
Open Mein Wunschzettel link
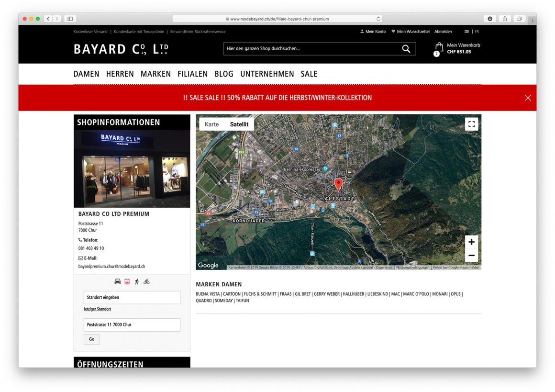[411, 32]
